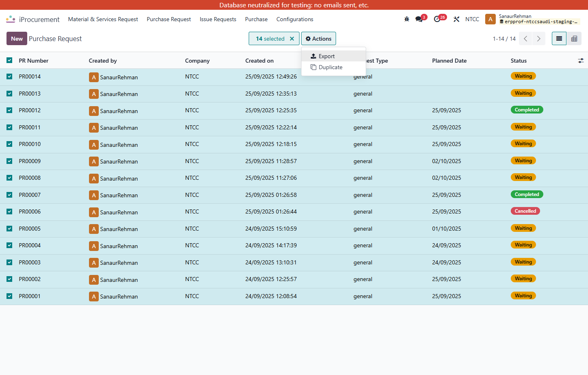Uncheck the select-all header checkbox
The width and height of the screenshot is (588, 375).
9,61
